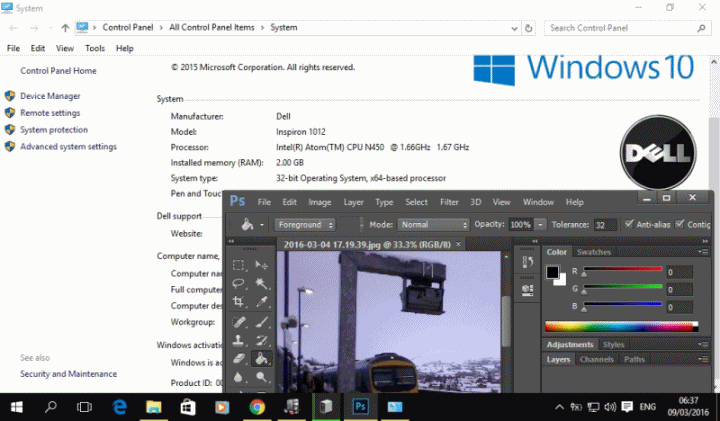
Task: Open the Adjustments panel flyout menu
Action: coord(703,344)
